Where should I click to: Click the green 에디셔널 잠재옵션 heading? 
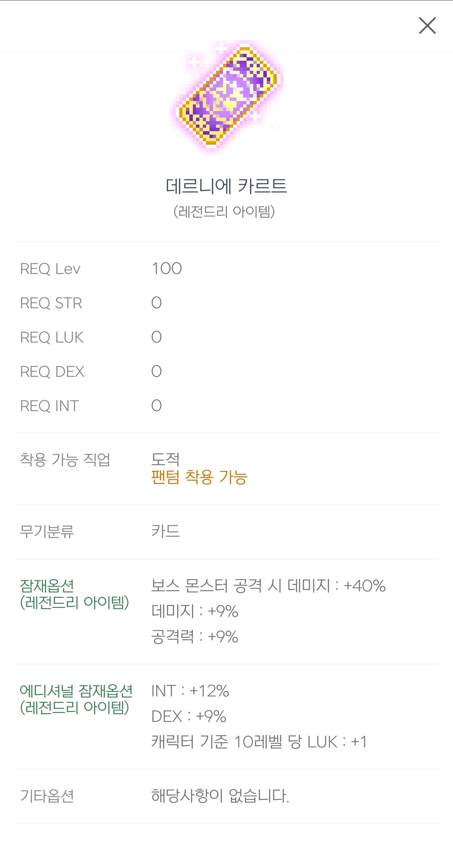click(x=76, y=691)
